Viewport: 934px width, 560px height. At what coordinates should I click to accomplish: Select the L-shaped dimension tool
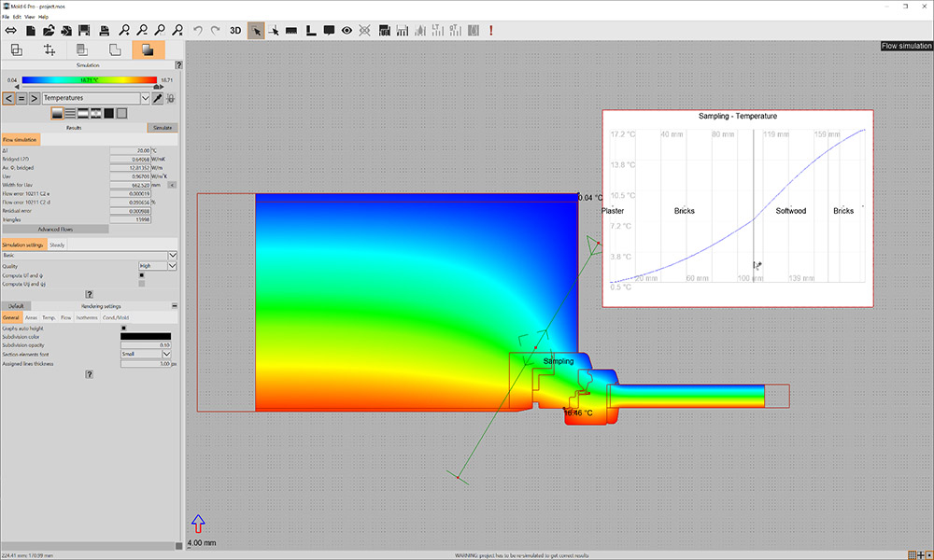tap(310, 31)
